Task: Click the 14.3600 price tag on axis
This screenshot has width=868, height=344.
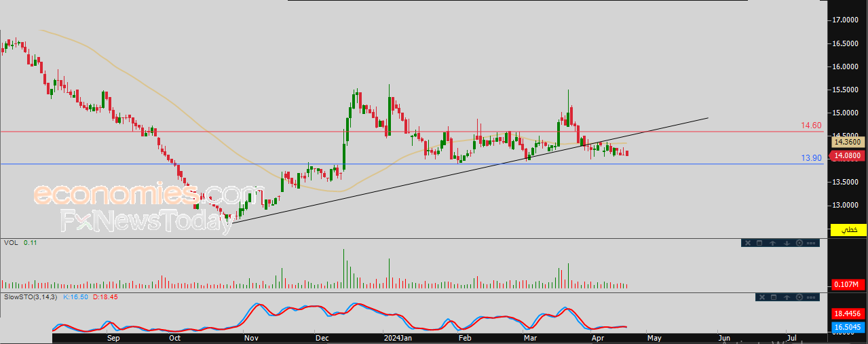Action: [x=848, y=141]
